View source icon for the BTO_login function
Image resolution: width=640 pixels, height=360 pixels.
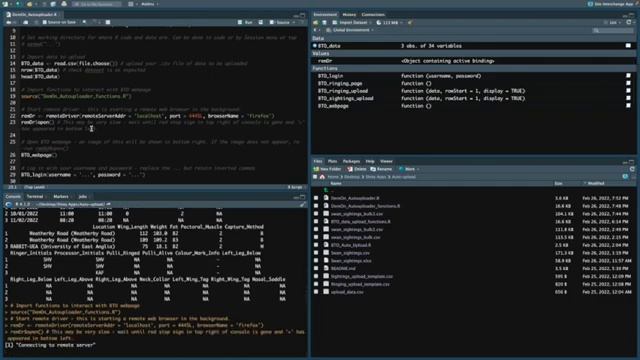tap(628, 76)
